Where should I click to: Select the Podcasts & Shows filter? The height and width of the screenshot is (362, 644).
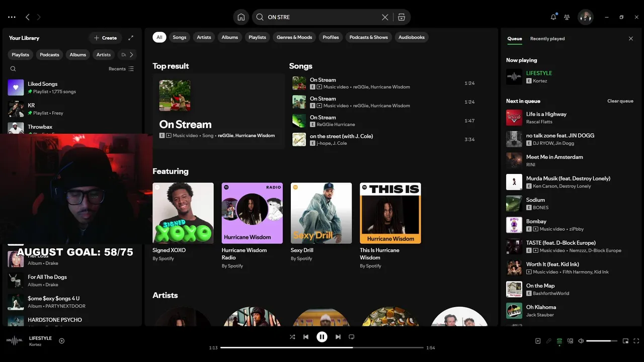click(x=369, y=37)
